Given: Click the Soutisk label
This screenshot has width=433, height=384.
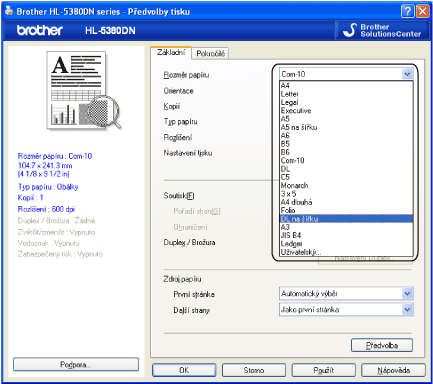Looking at the screenshot, I should click(x=179, y=196).
